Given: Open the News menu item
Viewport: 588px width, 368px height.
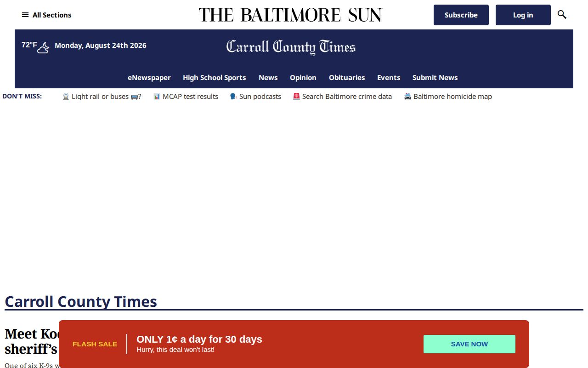Looking at the screenshot, I should [x=268, y=78].
